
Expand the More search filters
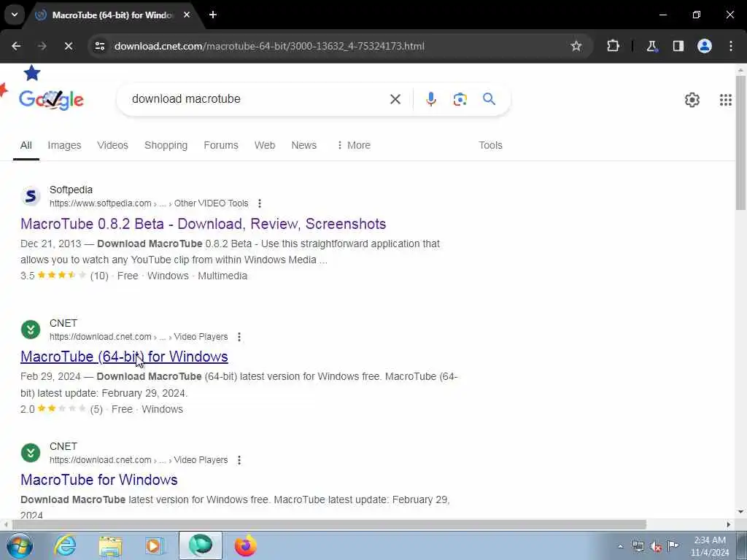click(354, 145)
